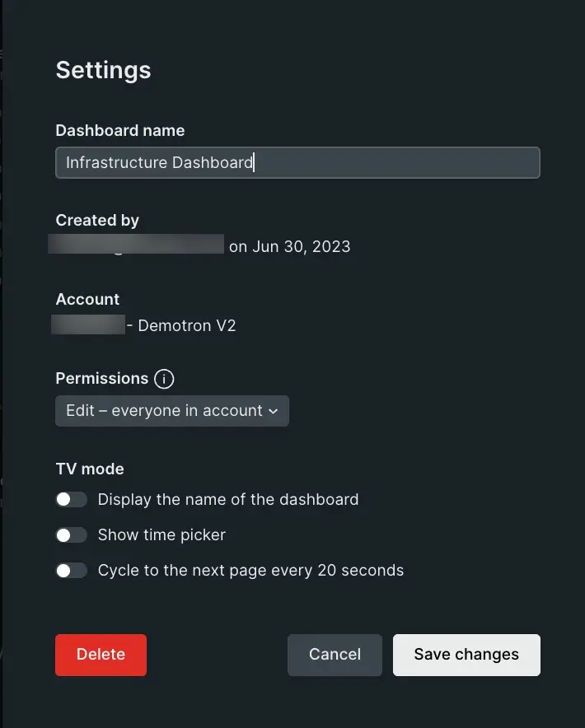Click the 'Dashboard name' field label
Screen dimensions: 585x728
[x=119, y=130]
